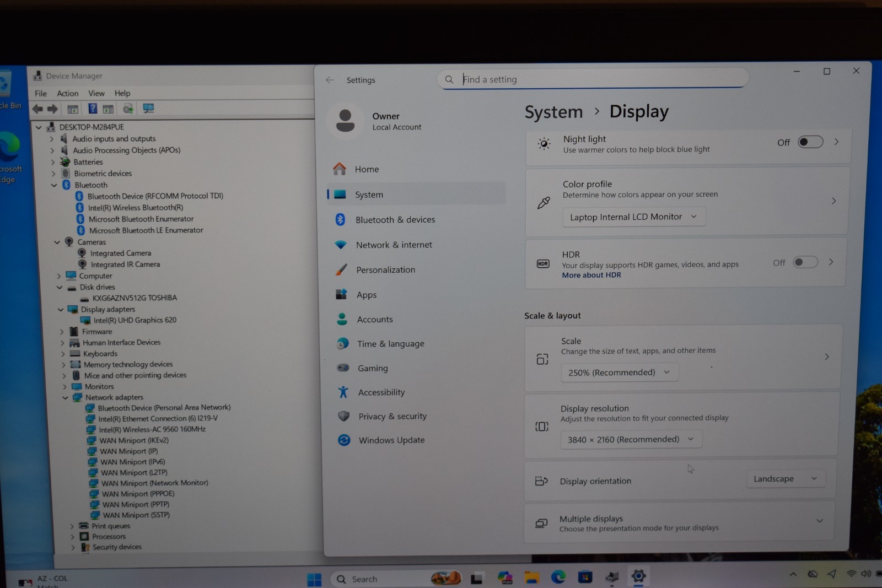
Task: Show hidden icons chevron in system tray
Action: click(x=793, y=574)
